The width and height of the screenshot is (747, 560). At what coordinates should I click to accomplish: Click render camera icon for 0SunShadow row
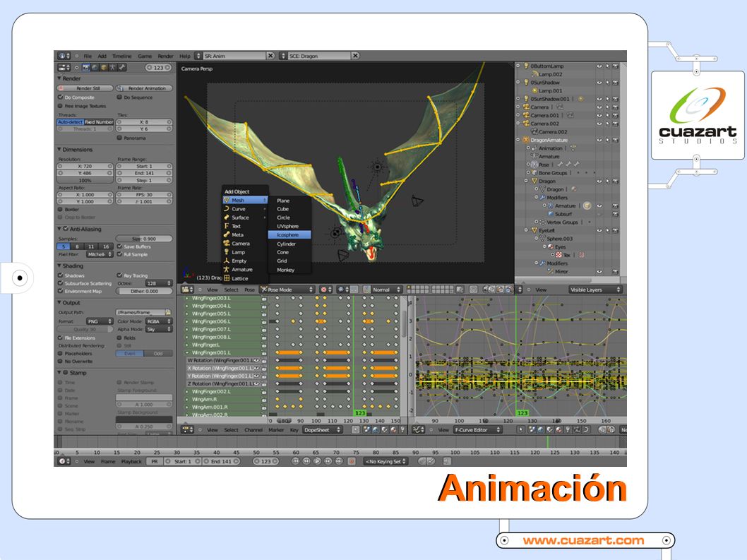[616, 83]
